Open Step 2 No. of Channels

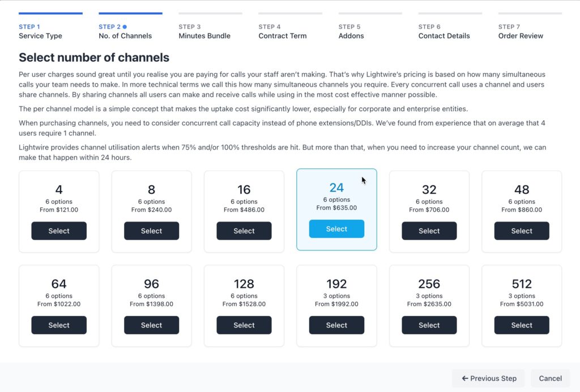tap(125, 31)
